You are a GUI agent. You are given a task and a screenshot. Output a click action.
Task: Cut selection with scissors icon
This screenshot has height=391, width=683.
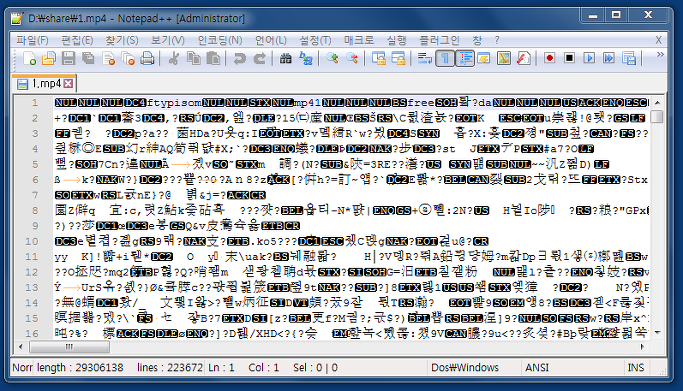point(174,58)
